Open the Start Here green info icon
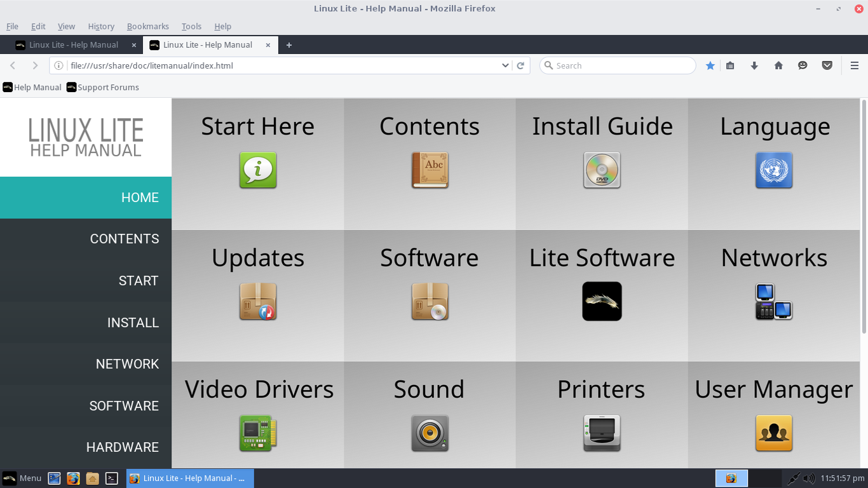Viewport: 868px width, 488px height. (x=258, y=170)
